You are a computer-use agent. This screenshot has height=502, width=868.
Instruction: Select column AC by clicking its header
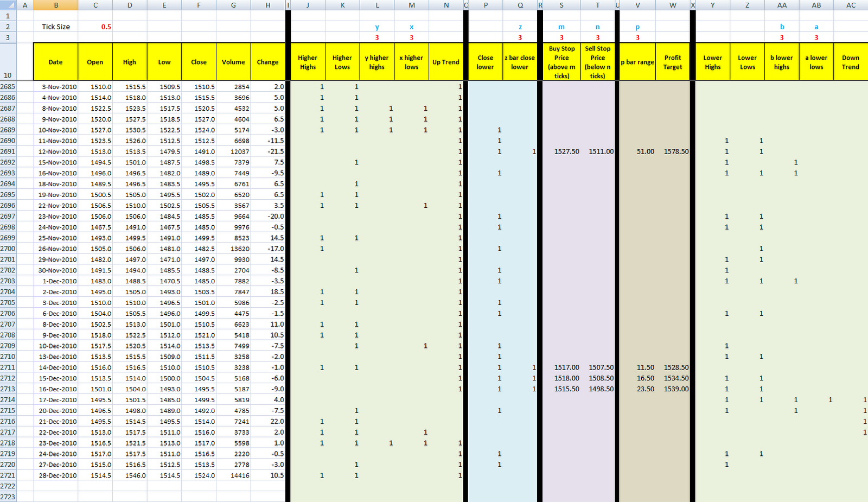coord(851,4)
